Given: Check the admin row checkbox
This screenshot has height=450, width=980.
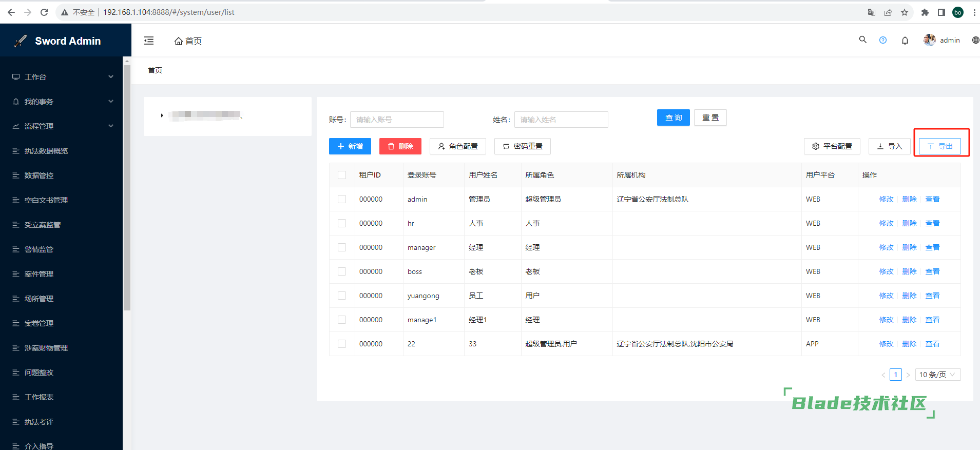Looking at the screenshot, I should point(342,199).
